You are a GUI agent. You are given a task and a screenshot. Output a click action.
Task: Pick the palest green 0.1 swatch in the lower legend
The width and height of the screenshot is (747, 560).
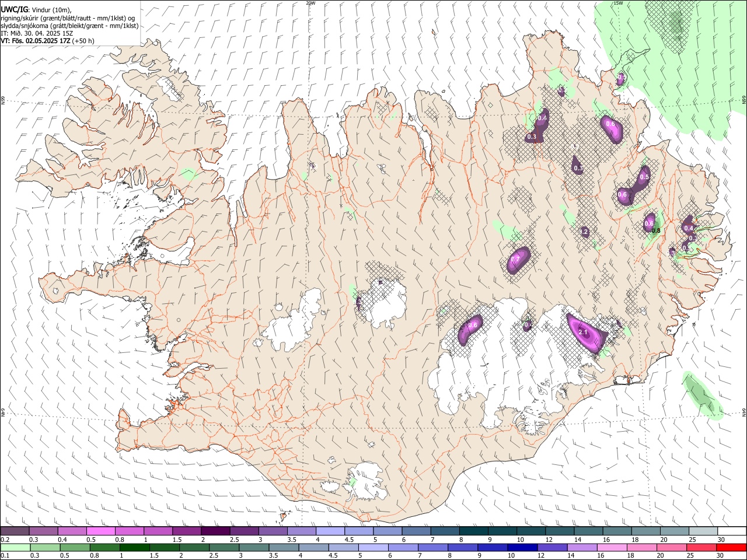[15, 548]
